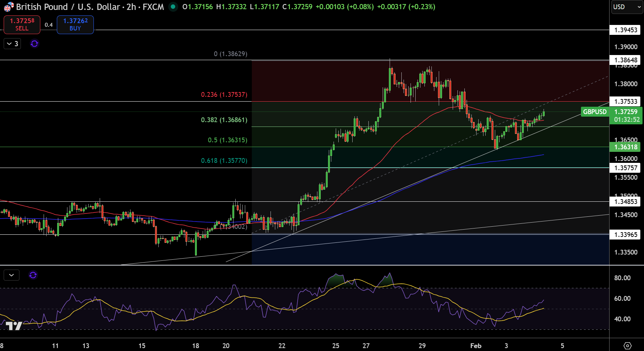Click the 0 (1.38629) Fibonacci label
Image resolution: width=644 pixels, height=351 pixels.
[231, 54]
